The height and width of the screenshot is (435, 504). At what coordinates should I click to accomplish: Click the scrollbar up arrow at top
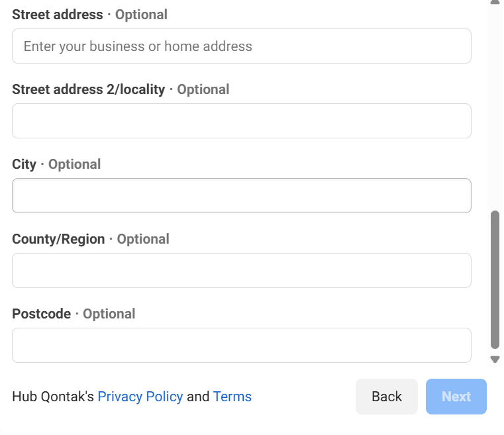click(495, 3)
